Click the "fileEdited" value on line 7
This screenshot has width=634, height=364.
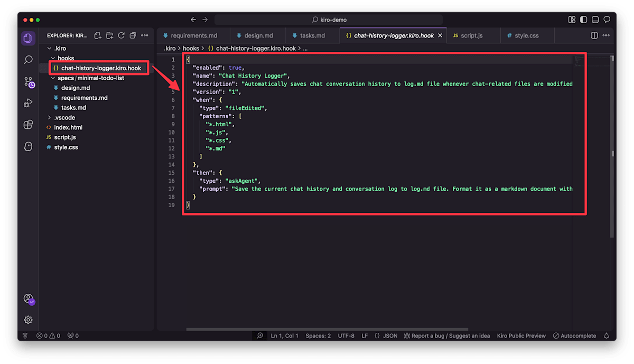click(246, 108)
